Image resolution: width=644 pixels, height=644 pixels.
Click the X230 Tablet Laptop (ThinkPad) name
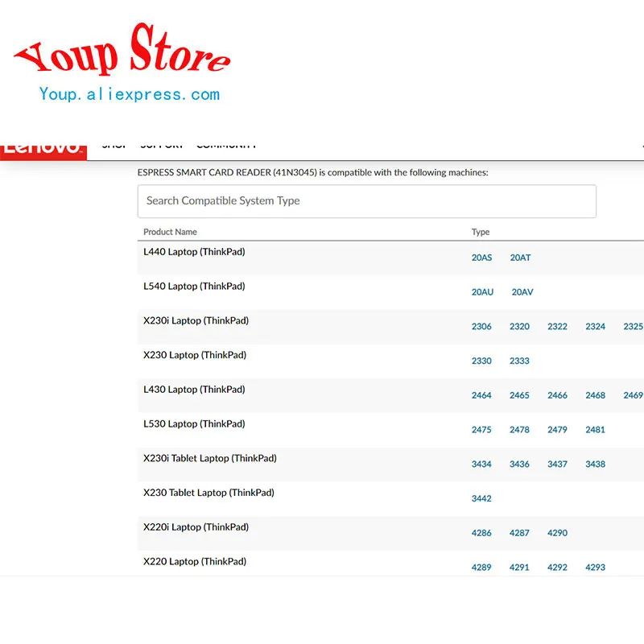pyautogui.click(x=208, y=493)
